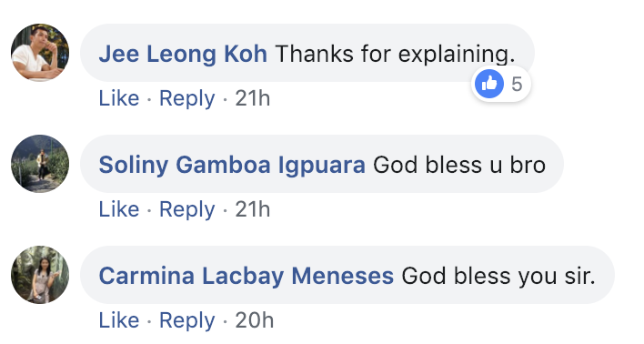Open Jee Leong Koh's profile picture
644x344 pixels.
(40, 53)
